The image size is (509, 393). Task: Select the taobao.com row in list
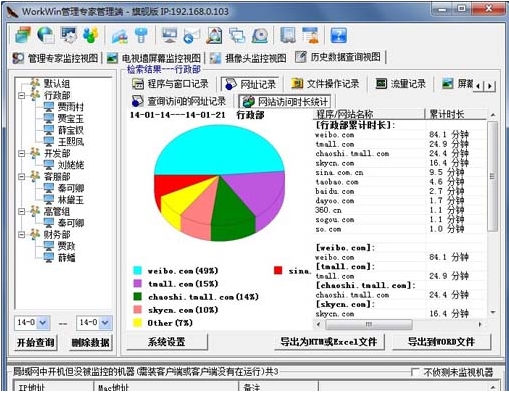pyautogui.click(x=399, y=182)
